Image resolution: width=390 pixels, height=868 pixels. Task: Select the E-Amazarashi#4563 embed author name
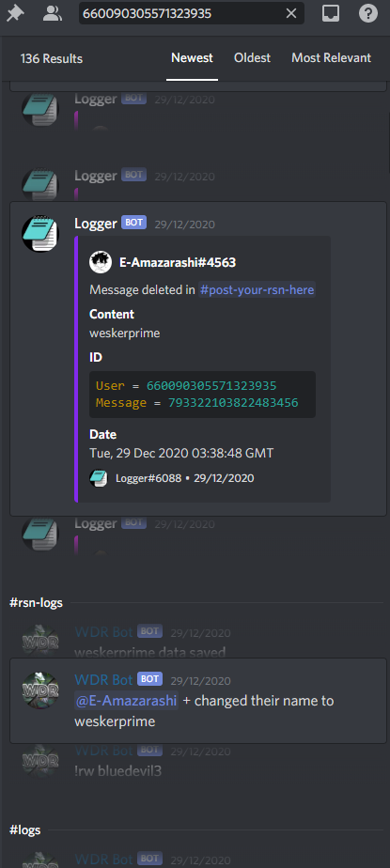pyautogui.click(x=178, y=262)
